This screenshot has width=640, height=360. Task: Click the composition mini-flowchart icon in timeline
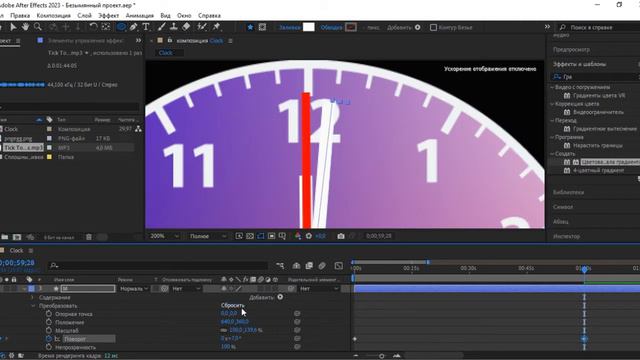pyautogui.click(x=280, y=266)
